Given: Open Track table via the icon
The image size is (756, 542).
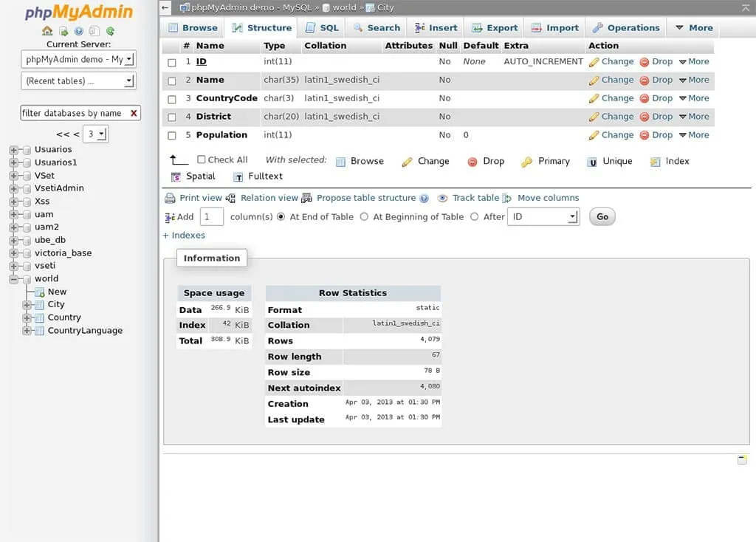Looking at the screenshot, I should [442, 198].
